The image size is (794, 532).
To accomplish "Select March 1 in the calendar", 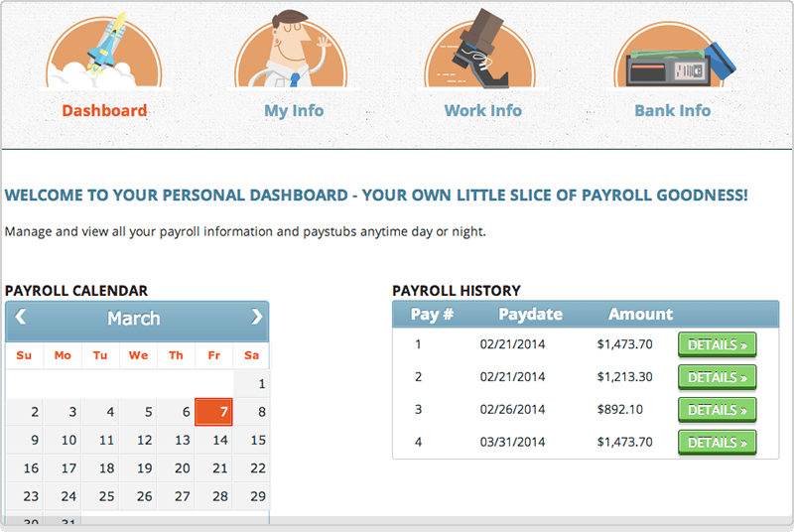I will (252, 384).
